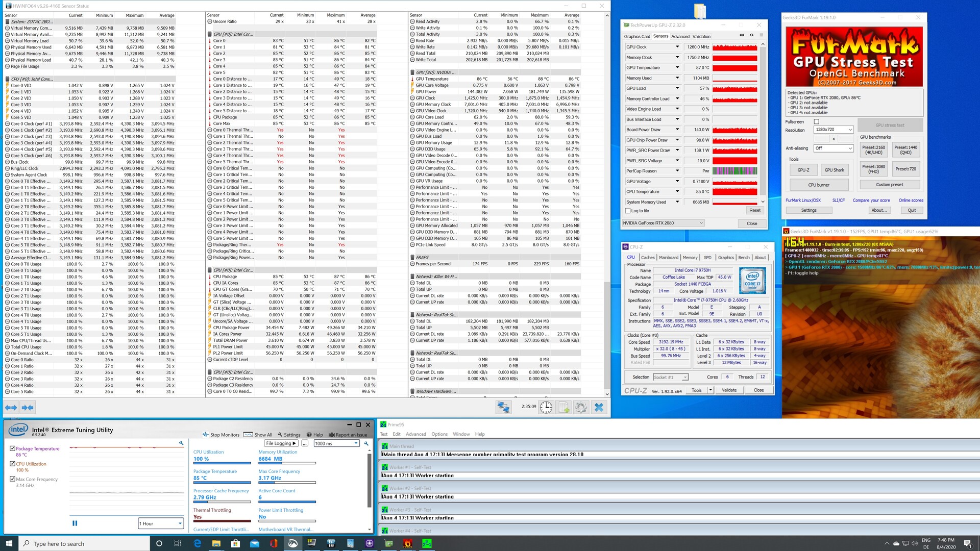This screenshot has width=980, height=551.
Task: Switch to GPU-Z Advanced tab
Action: tap(680, 36)
